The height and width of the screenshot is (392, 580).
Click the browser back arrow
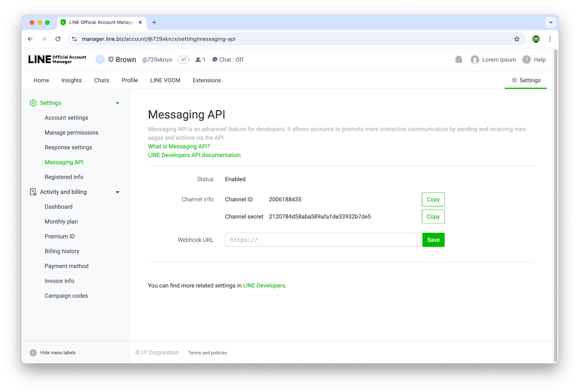(30, 39)
